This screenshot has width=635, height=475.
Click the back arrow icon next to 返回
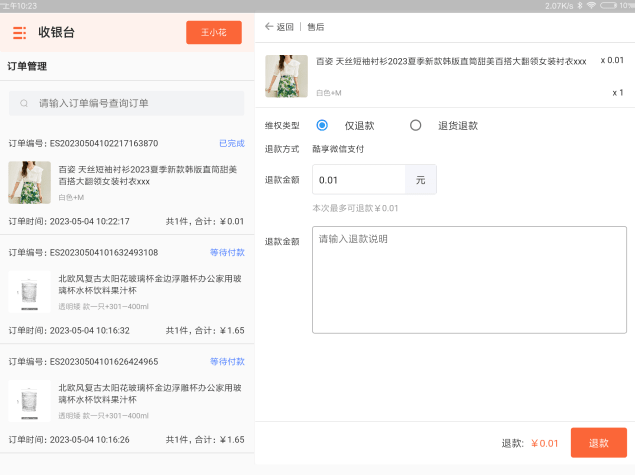269,27
